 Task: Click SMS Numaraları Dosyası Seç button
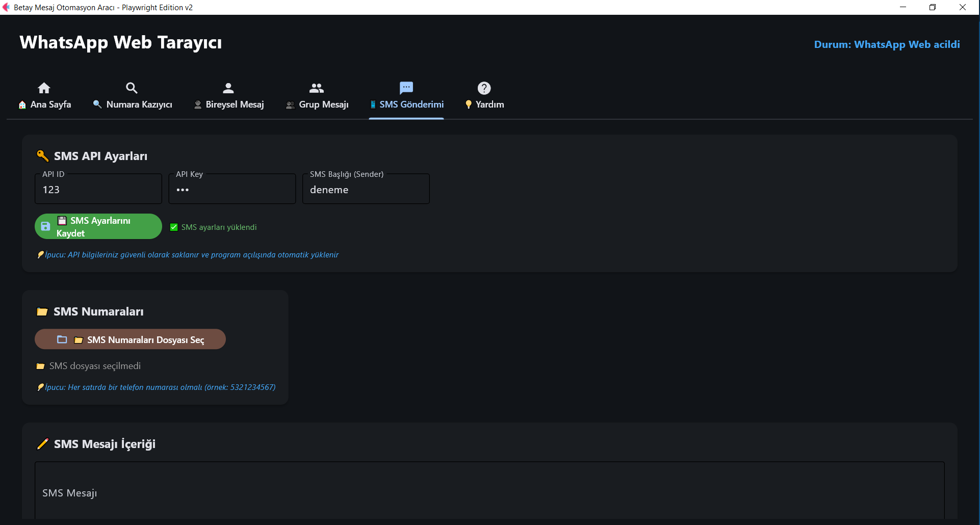(x=130, y=339)
